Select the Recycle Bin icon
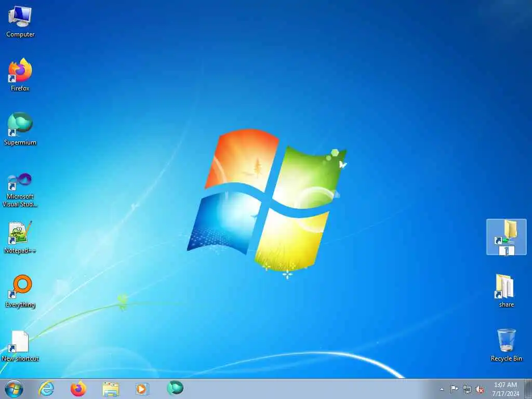This screenshot has height=399, width=532. pyautogui.click(x=506, y=345)
